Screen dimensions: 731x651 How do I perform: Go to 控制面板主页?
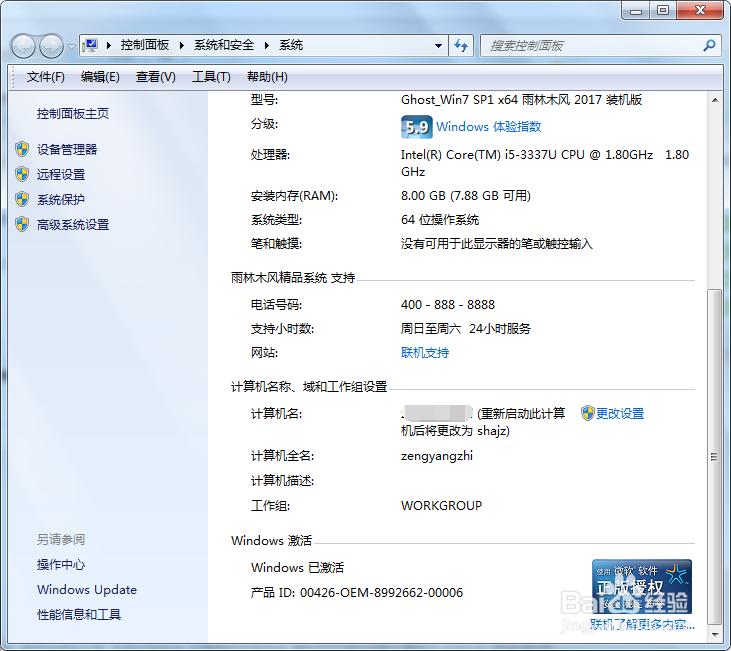pyautogui.click(x=73, y=114)
